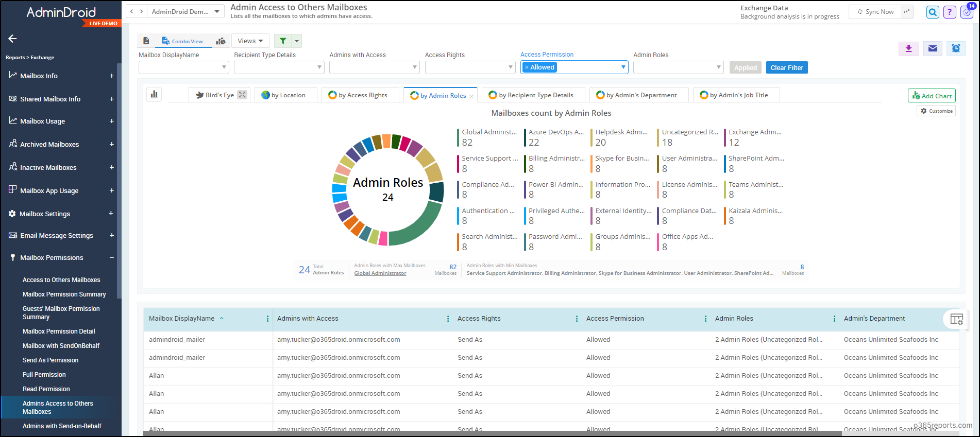Open the Admin Roles filter dropdown
Screen dimensions: 980x437
coord(678,67)
